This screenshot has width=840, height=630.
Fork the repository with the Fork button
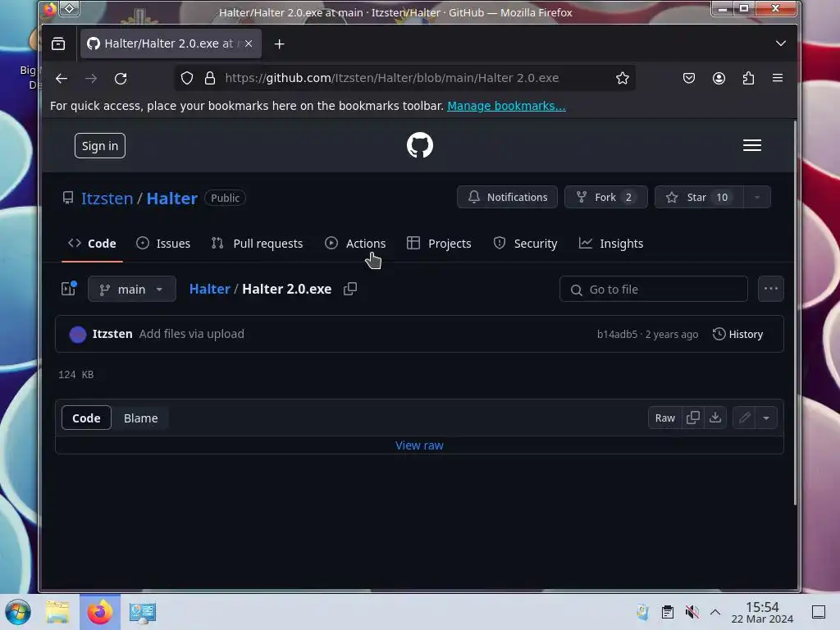[606, 197]
